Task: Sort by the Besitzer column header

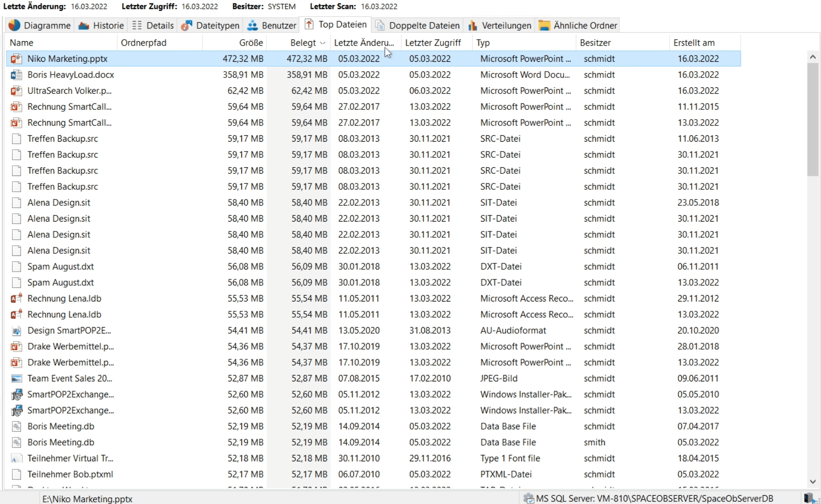Action: (622, 43)
